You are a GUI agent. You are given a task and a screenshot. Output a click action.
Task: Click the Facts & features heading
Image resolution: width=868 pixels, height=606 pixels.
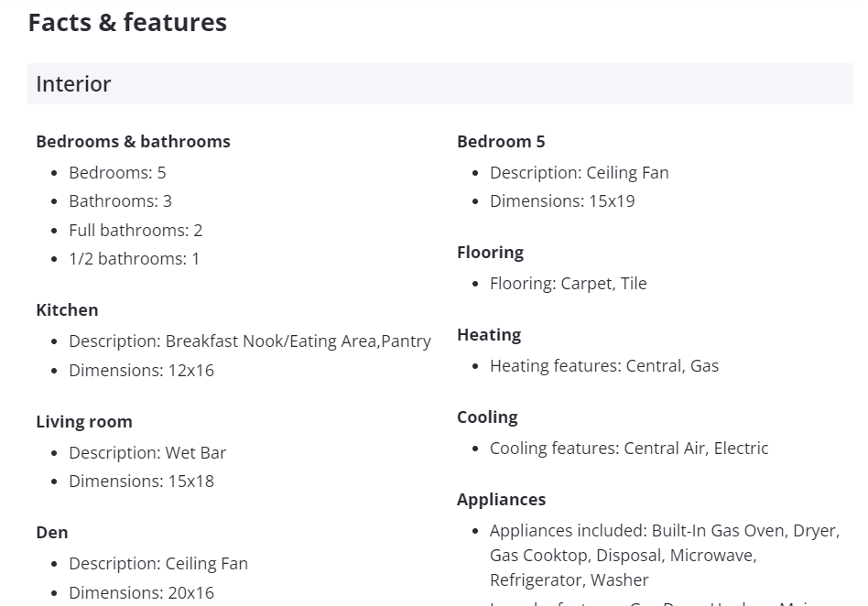tap(127, 23)
